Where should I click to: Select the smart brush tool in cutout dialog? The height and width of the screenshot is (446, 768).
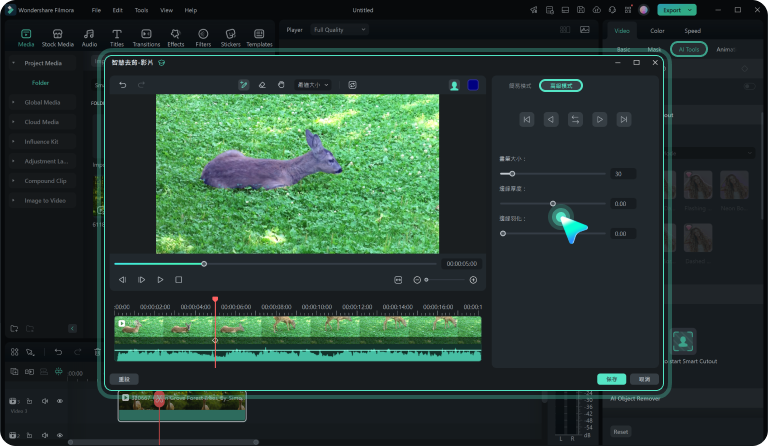(x=243, y=85)
